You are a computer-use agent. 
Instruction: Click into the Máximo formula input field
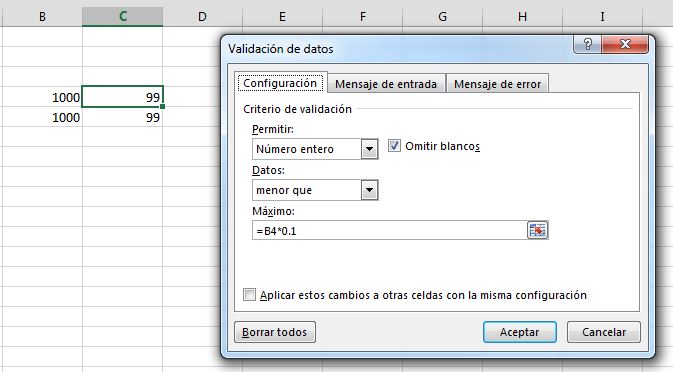pos(389,230)
